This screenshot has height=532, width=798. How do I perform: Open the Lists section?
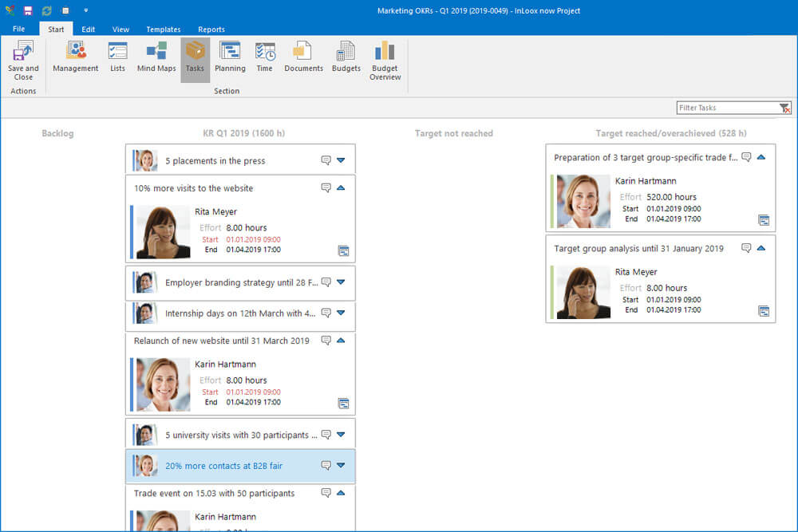pos(117,57)
